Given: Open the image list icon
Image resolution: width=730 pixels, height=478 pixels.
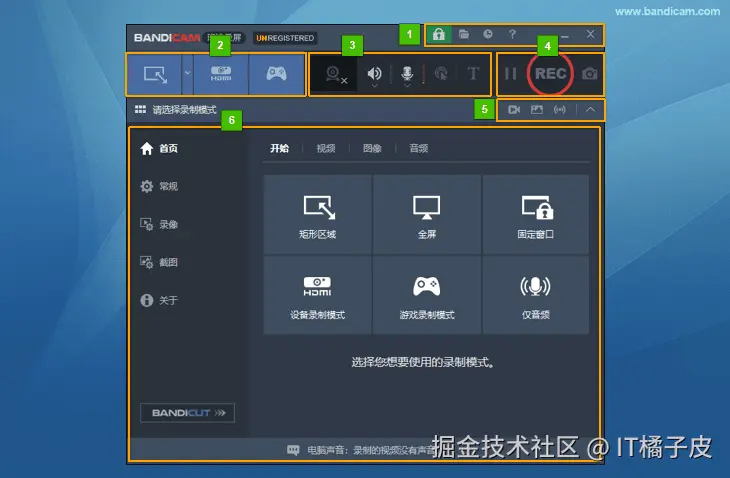Looking at the screenshot, I should tap(537, 110).
